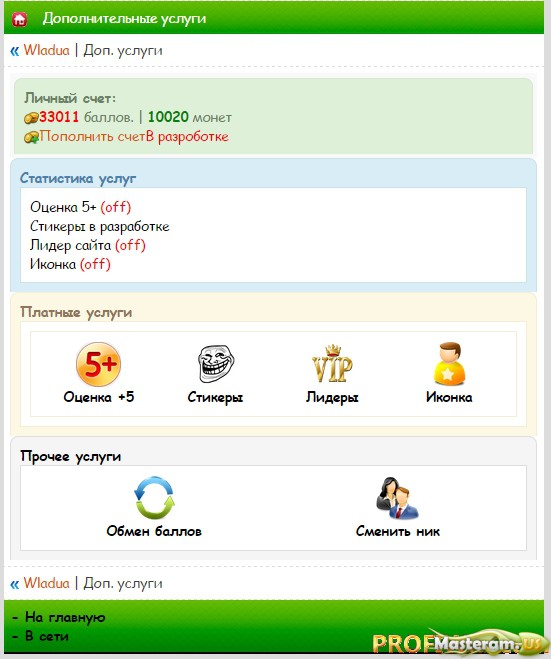Image resolution: width=551 pixels, height=659 pixels.
Task: Click the red home icon in header
Action: tap(19, 19)
